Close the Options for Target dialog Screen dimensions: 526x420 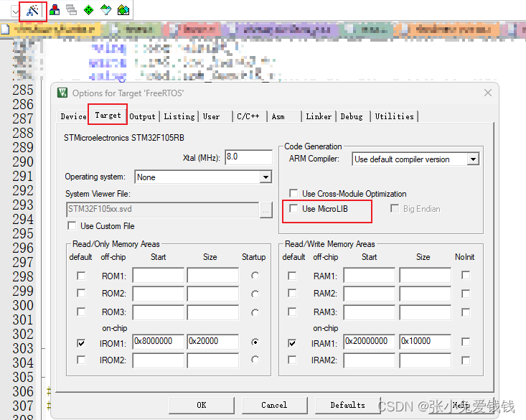(x=488, y=93)
